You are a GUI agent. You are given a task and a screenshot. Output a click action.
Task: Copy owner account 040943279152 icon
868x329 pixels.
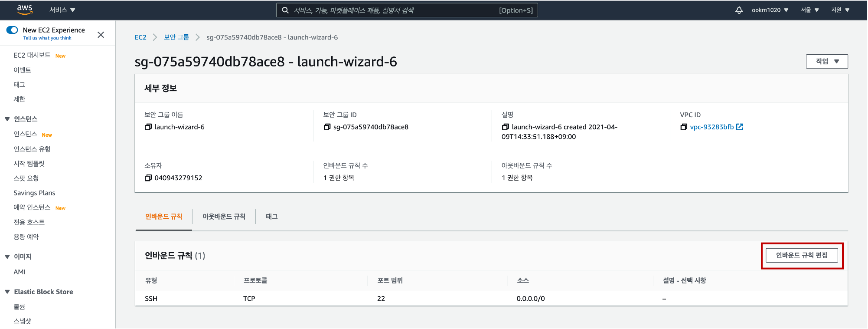pos(148,178)
